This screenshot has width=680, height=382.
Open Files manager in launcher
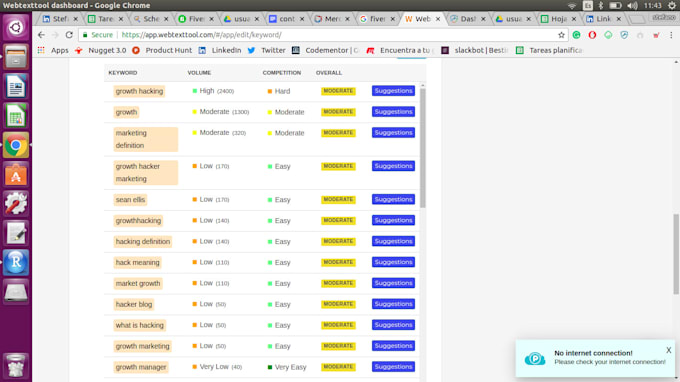click(16, 57)
